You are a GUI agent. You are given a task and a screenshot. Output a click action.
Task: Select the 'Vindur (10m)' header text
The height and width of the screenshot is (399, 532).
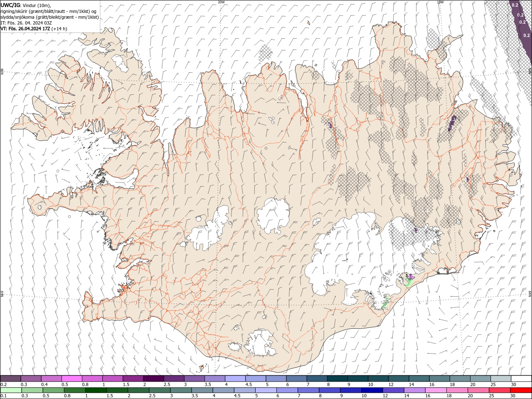coord(37,5)
